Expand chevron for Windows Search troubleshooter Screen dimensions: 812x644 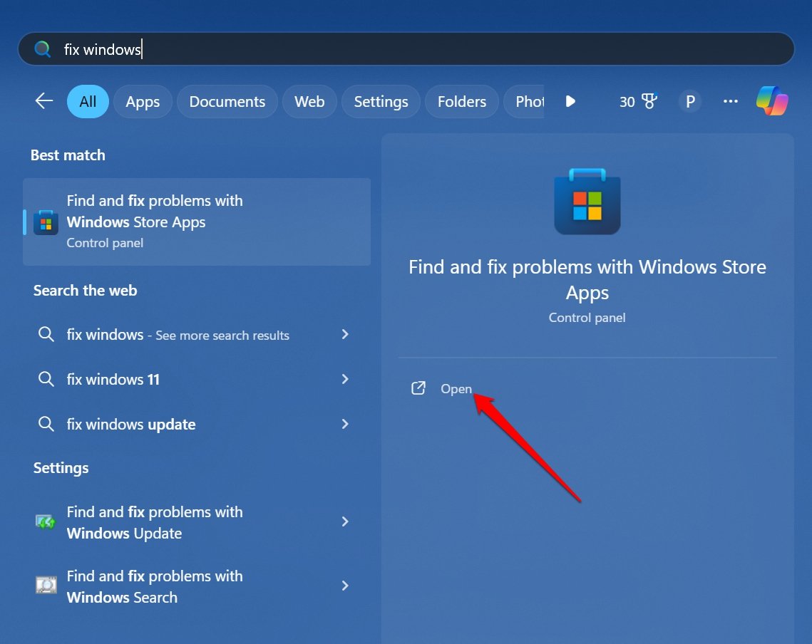[x=345, y=586]
